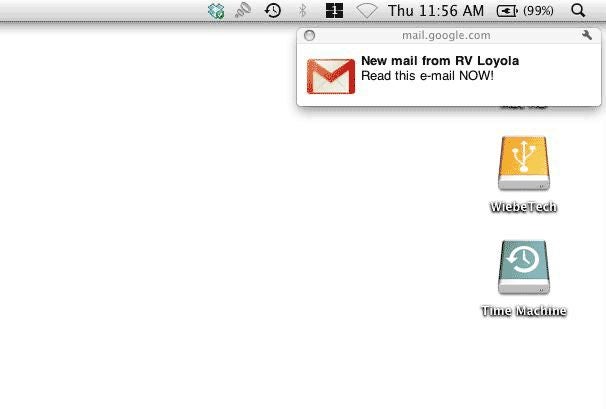Viewport: 606px width, 409px height.
Task: Click the Gmail envelope icon in notification
Action: [x=331, y=76]
